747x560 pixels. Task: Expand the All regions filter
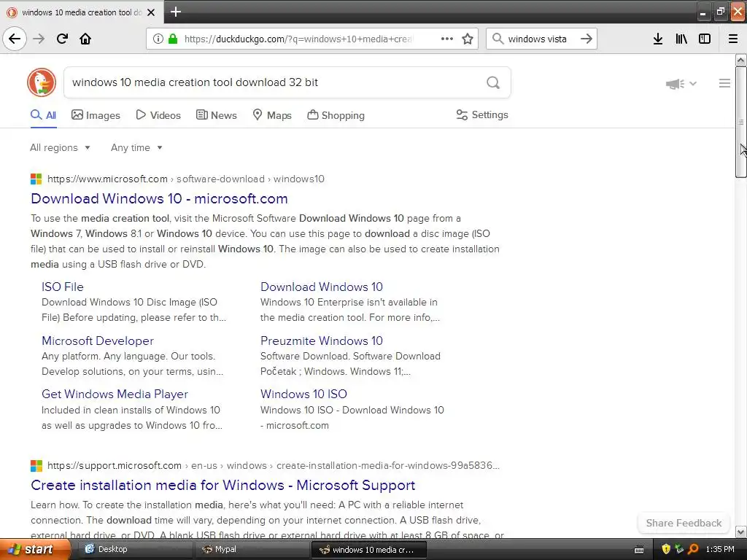click(60, 147)
